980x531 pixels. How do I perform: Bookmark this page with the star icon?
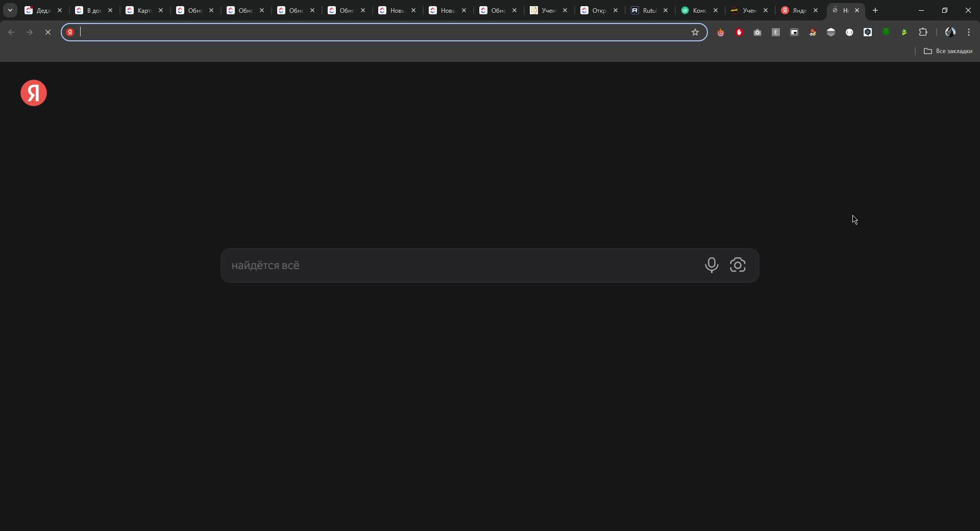point(695,32)
